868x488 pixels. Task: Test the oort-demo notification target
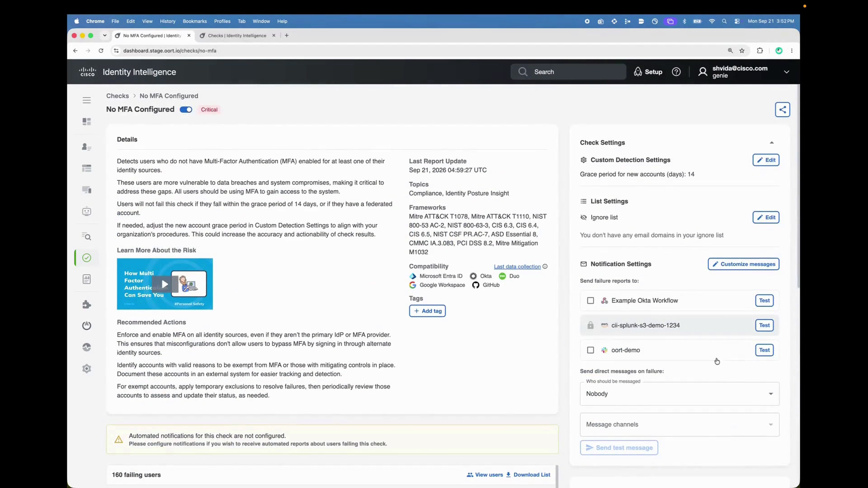[x=764, y=350]
